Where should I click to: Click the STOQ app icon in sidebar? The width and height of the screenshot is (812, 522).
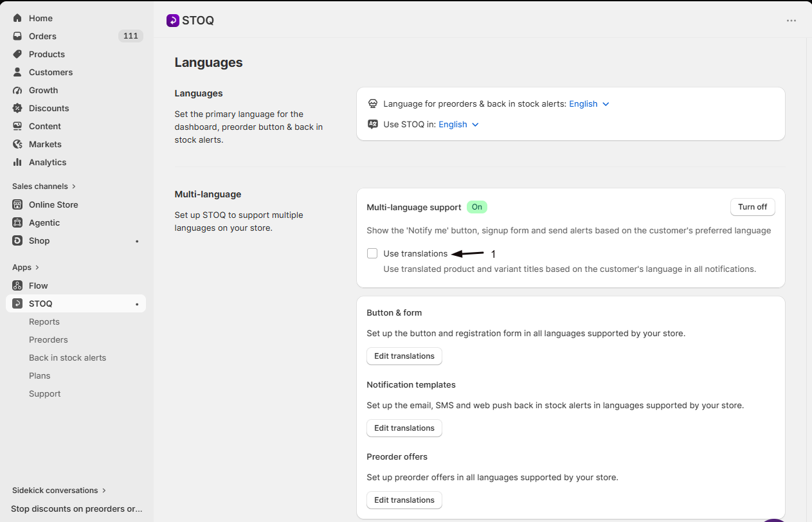tap(17, 303)
